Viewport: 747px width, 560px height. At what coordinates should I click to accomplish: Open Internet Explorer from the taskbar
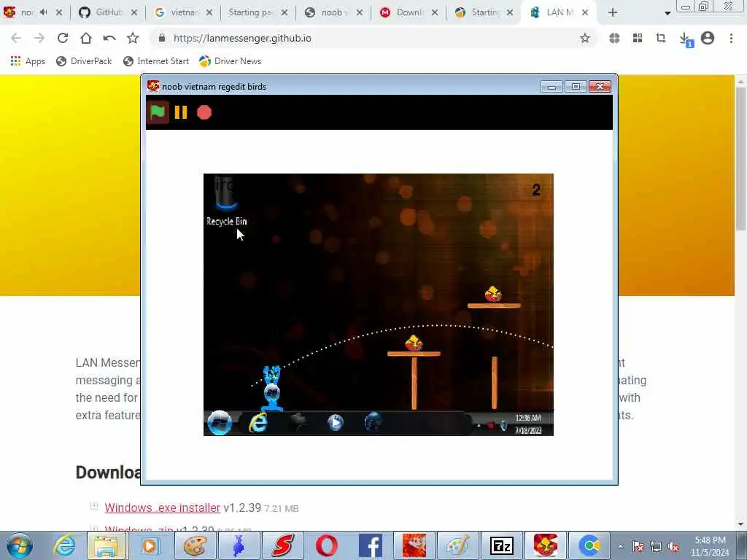pos(64,545)
